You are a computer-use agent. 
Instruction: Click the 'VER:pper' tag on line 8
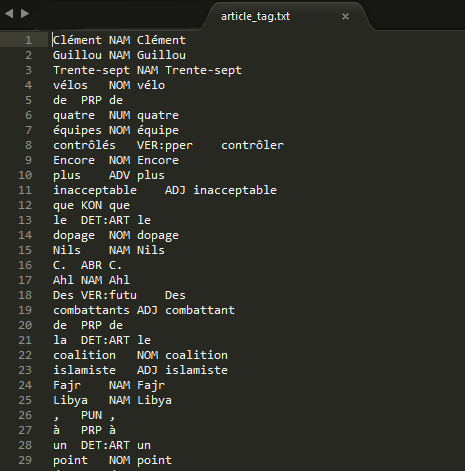[165, 145]
